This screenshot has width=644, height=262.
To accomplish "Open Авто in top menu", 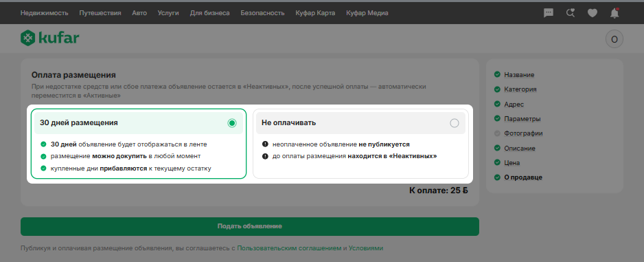I will pyautogui.click(x=139, y=13).
